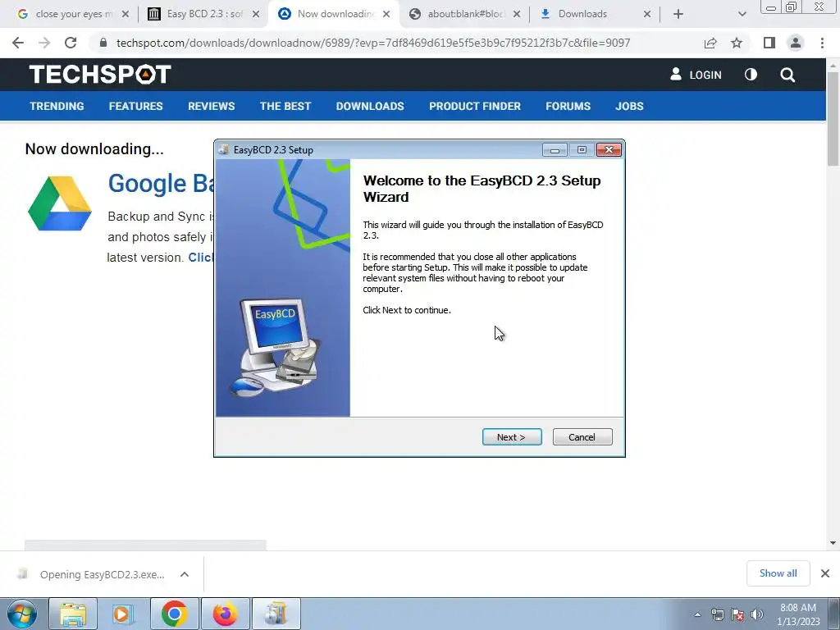
Task: Open Chrome profile avatar
Action: coord(796,43)
